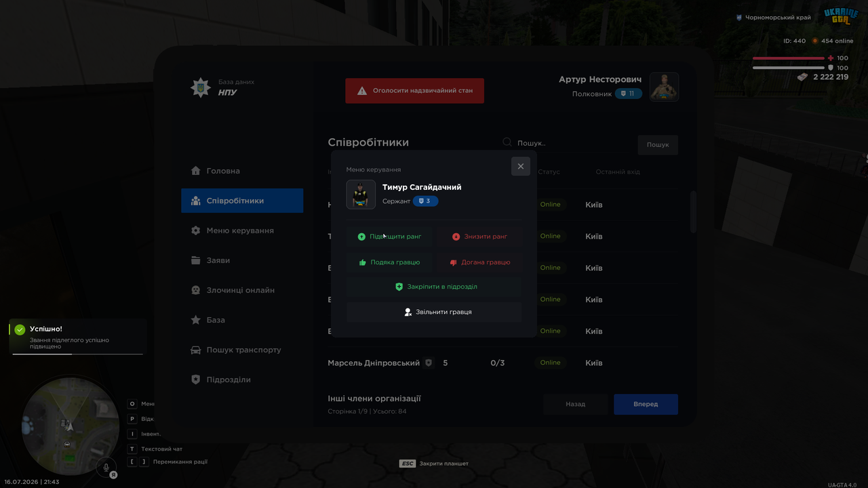
Task: Click the Текстовий чат key hint
Action: click(155, 449)
